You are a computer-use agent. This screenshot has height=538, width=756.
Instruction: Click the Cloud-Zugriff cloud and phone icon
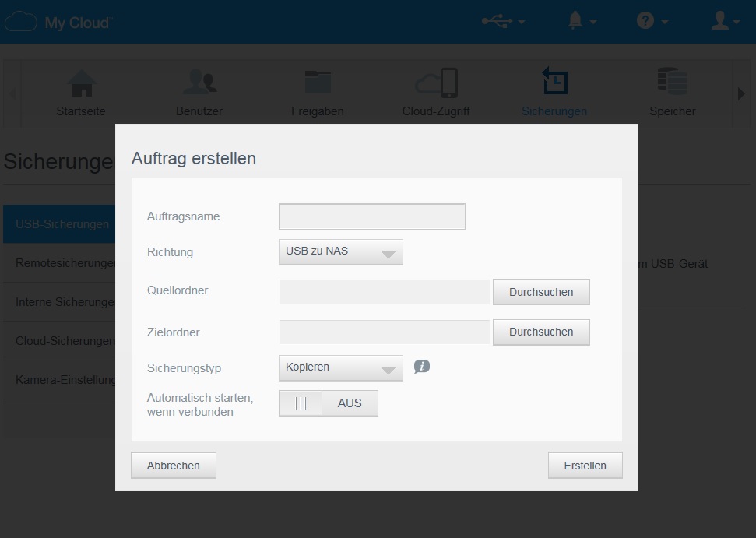436,83
